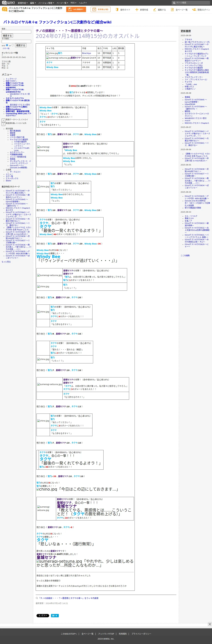The image size is (212, 644).
Task: Click 検索する button beside and/or radios
Action: point(20,45)
